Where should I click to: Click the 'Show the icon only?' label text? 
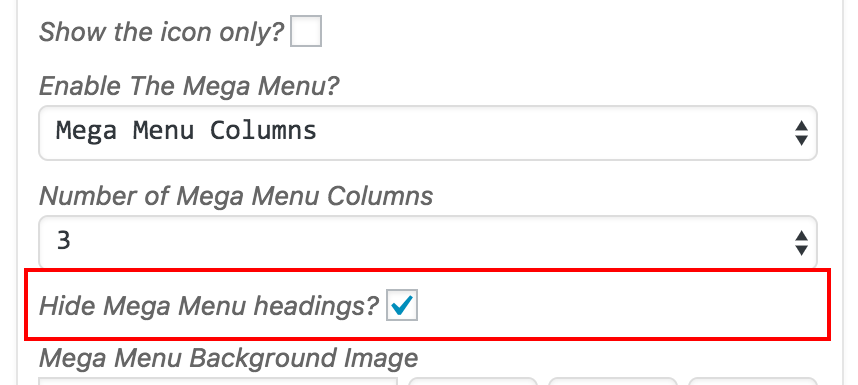coord(162,32)
